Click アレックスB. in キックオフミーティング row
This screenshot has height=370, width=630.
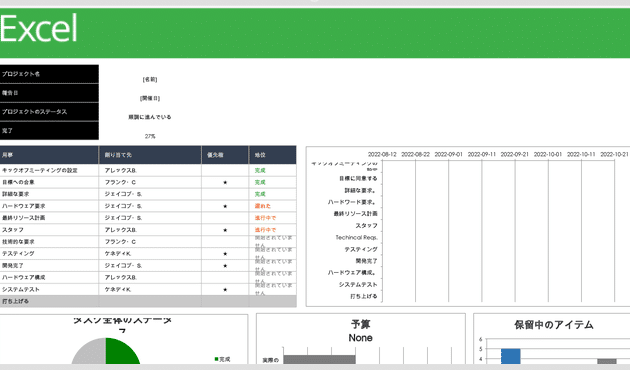[x=121, y=170]
